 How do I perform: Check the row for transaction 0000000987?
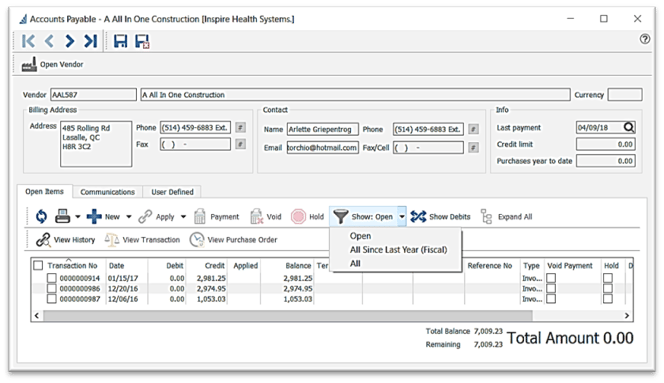click(52, 299)
